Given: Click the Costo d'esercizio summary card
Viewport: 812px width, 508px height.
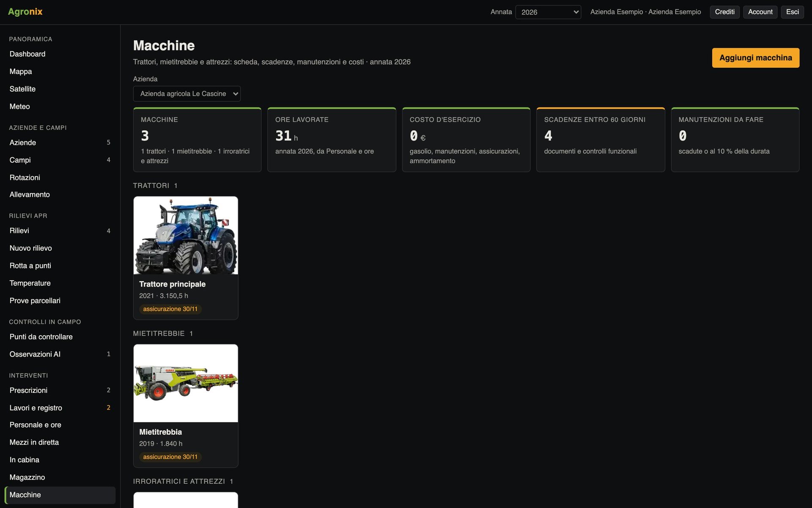Looking at the screenshot, I should tap(466, 140).
